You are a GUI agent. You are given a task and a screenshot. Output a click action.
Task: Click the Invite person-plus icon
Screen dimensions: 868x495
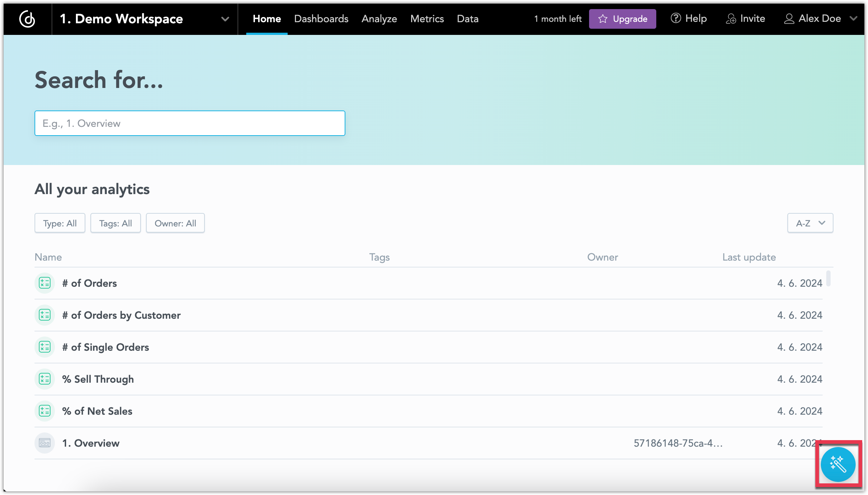[731, 19]
